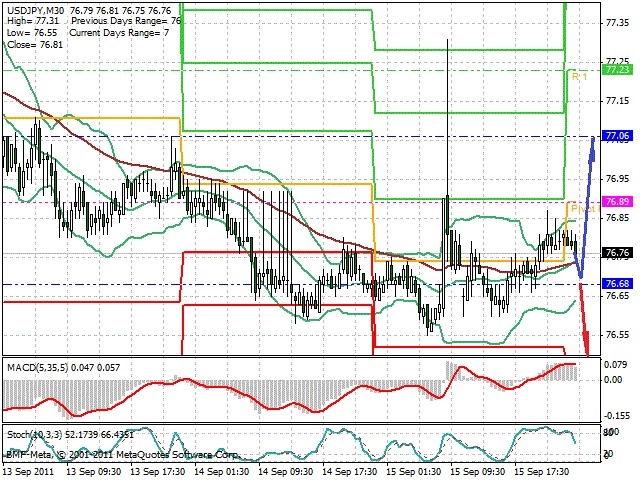Viewport: 640px width, 480px height.
Task: Click the orange Pivot label text
Action: click(x=584, y=209)
